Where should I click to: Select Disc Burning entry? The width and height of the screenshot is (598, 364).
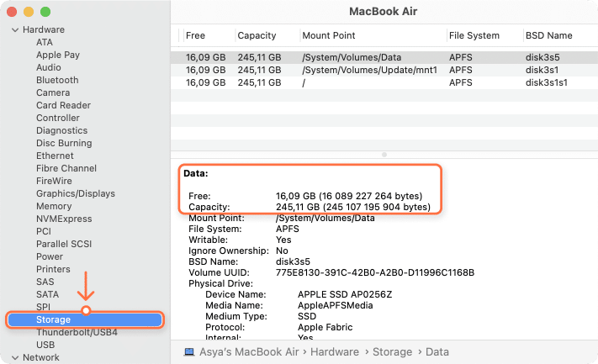pyautogui.click(x=64, y=143)
